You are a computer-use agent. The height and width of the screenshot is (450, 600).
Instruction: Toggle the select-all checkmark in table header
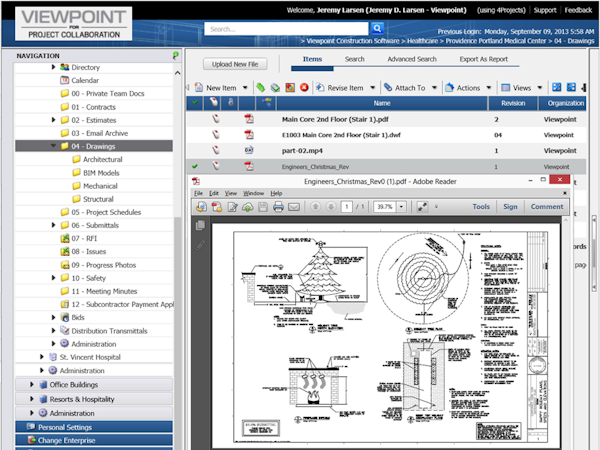195,103
